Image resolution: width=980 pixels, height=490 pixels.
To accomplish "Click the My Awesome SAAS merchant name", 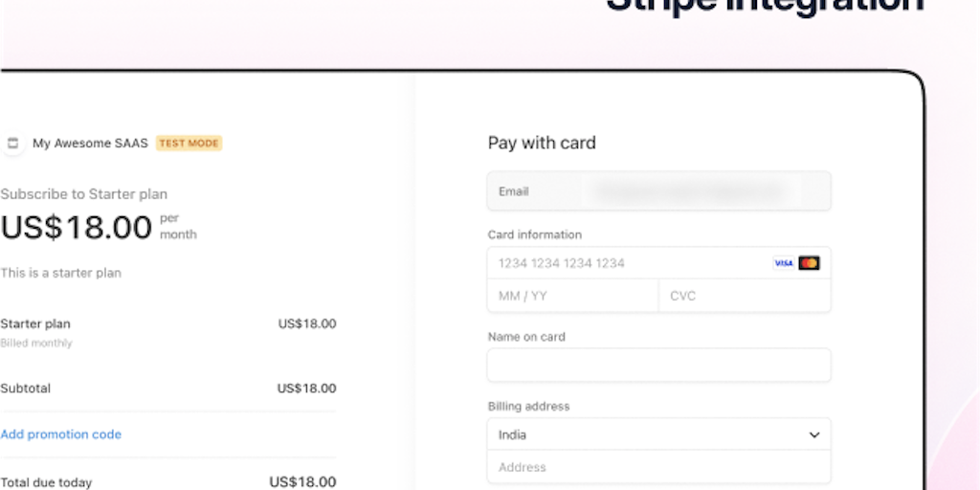I will pyautogui.click(x=90, y=144).
